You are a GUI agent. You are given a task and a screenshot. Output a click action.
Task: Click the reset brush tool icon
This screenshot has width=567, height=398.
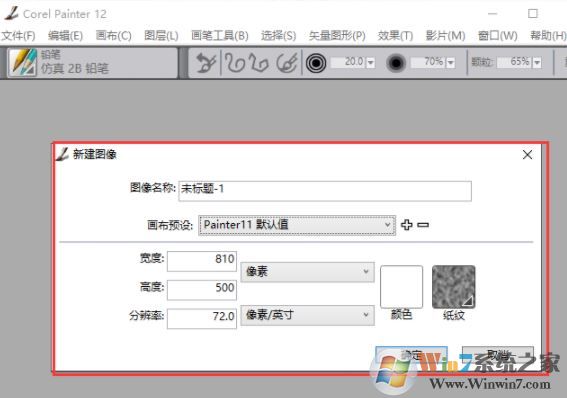pos(206,63)
